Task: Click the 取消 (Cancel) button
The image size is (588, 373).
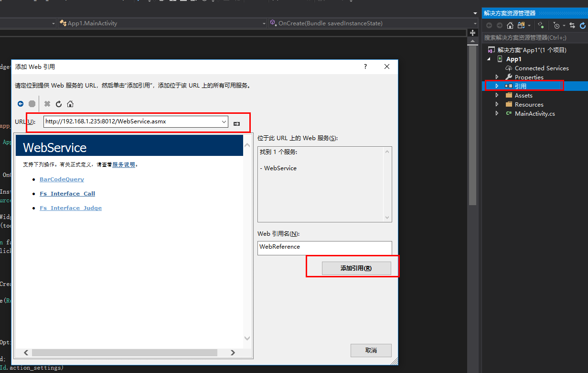Action: pyautogui.click(x=371, y=351)
